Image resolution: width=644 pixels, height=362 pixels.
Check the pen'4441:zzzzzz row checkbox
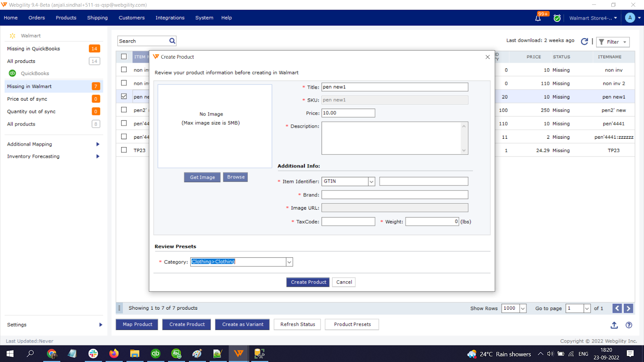coord(124,136)
